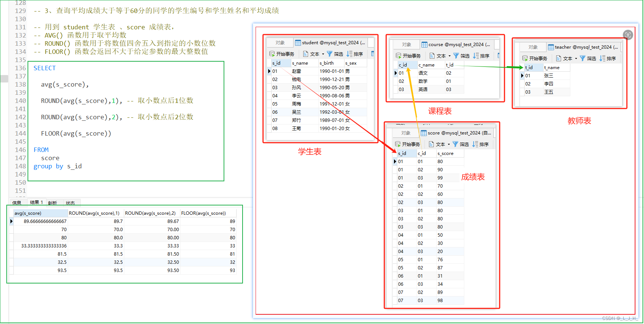Click 文本 icon in course table toolbar
This screenshot has height=324, width=644.
[432, 56]
